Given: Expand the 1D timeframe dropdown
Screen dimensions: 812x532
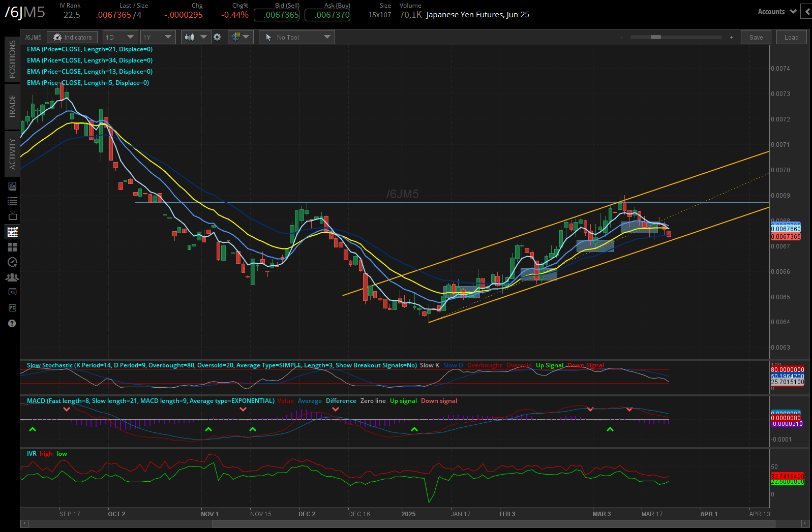Looking at the screenshot, I should [x=120, y=37].
